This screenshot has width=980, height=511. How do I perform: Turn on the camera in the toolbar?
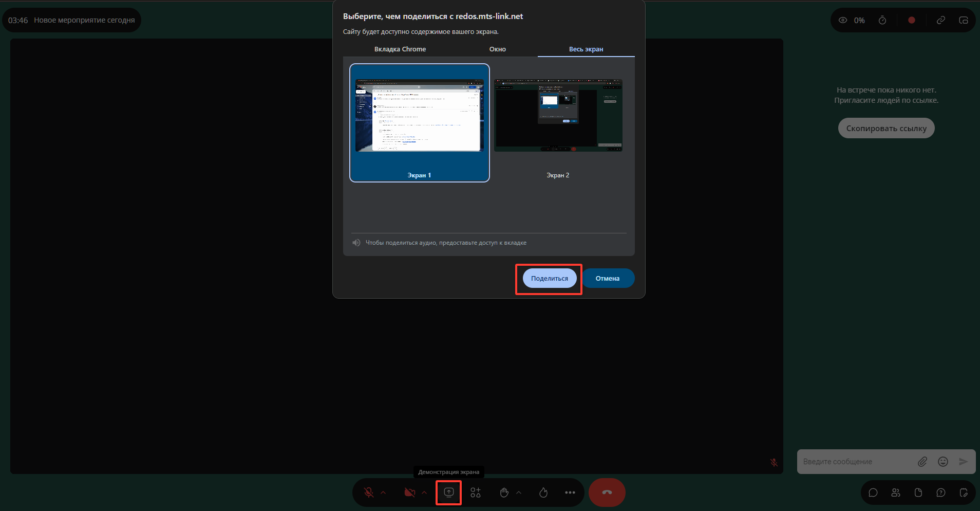410,492
